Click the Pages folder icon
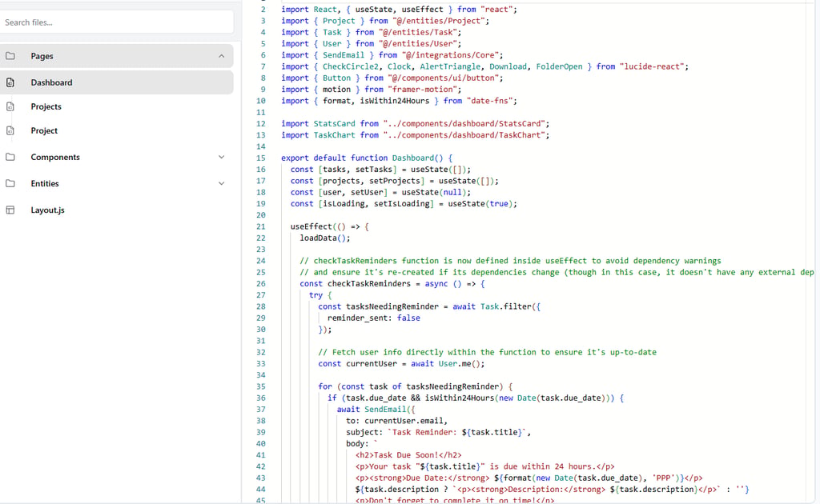 (x=10, y=56)
